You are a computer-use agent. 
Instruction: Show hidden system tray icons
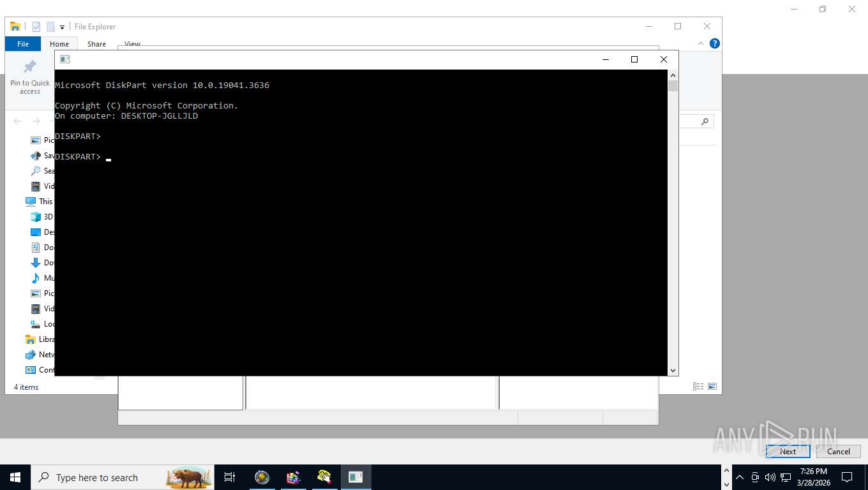740,477
